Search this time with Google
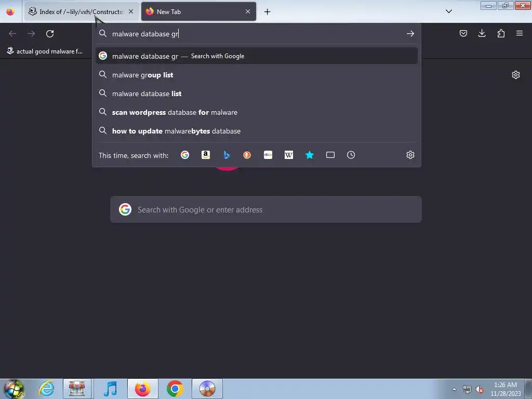 tap(185, 155)
